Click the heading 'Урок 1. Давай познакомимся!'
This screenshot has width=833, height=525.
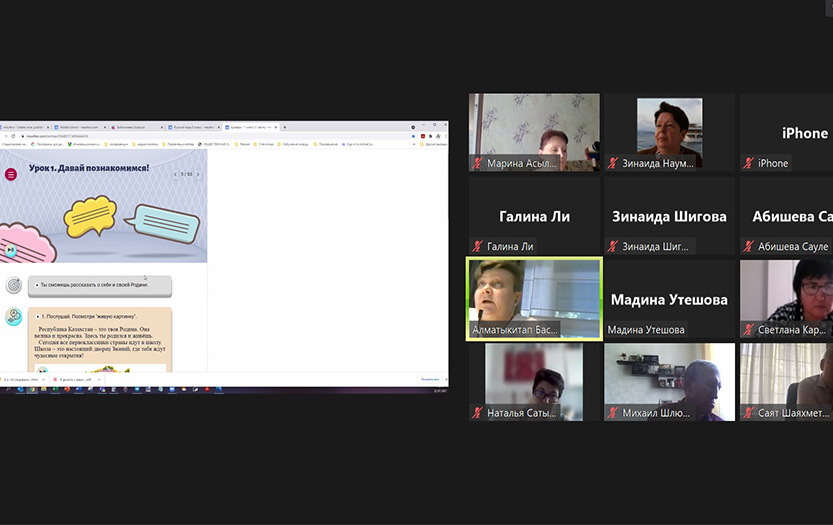click(89, 168)
